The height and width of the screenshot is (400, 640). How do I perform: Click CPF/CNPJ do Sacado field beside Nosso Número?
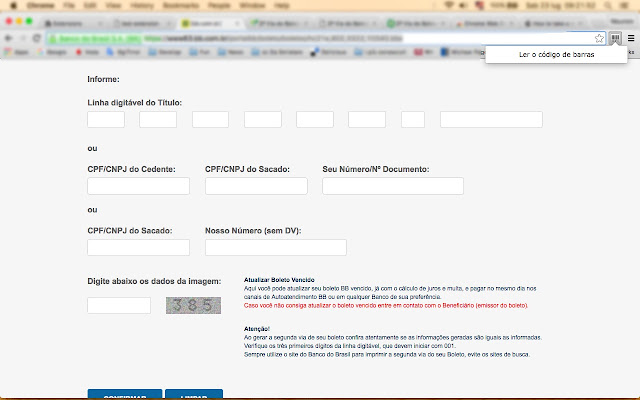(138, 248)
